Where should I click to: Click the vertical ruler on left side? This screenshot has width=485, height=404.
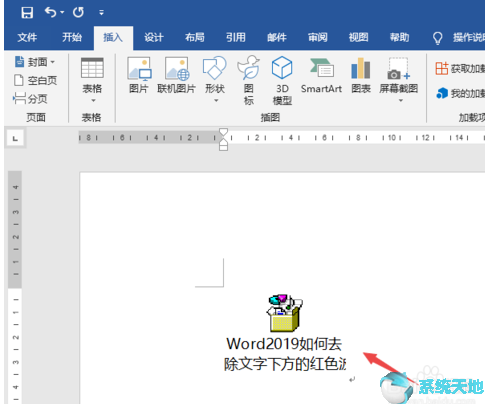(x=15, y=287)
